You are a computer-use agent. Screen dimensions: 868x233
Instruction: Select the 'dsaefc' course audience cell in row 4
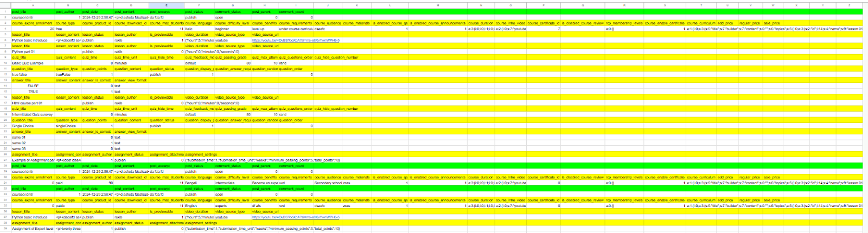[x=328, y=29]
